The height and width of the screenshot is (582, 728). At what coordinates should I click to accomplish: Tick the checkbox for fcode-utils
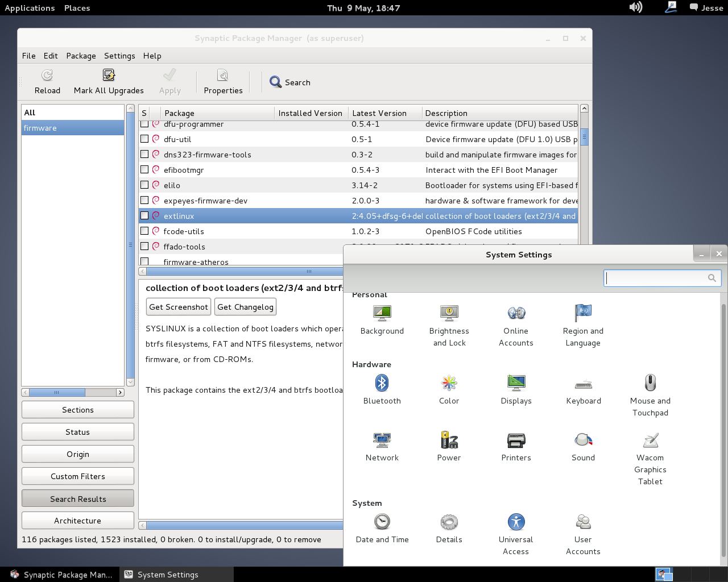point(144,231)
